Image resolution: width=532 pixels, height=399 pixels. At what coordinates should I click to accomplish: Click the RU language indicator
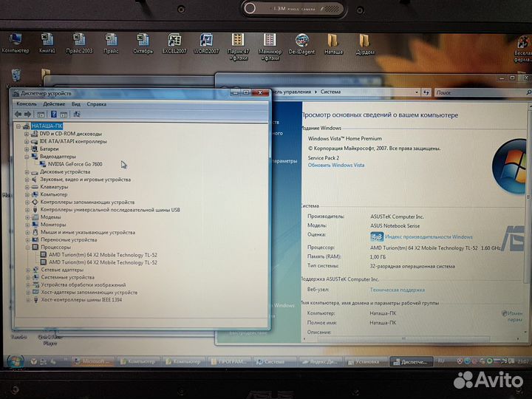[440, 361]
